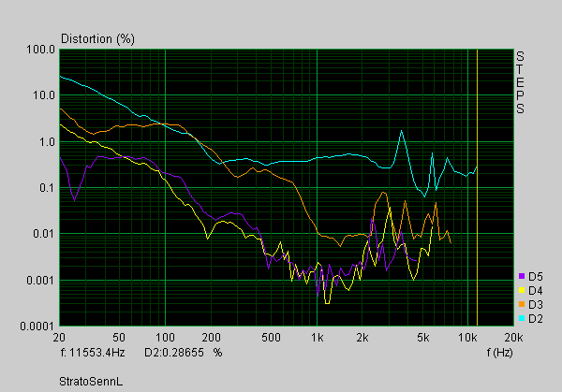This screenshot has height=392, width=562.
Task: Click the yellow D4 curve minimum near 1.2k
Action: (327, 303)
